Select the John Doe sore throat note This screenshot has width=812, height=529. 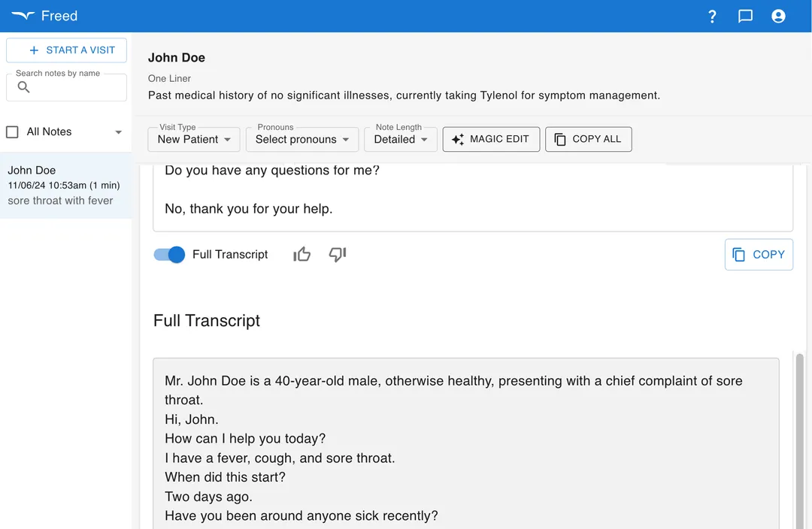point(65,185)
